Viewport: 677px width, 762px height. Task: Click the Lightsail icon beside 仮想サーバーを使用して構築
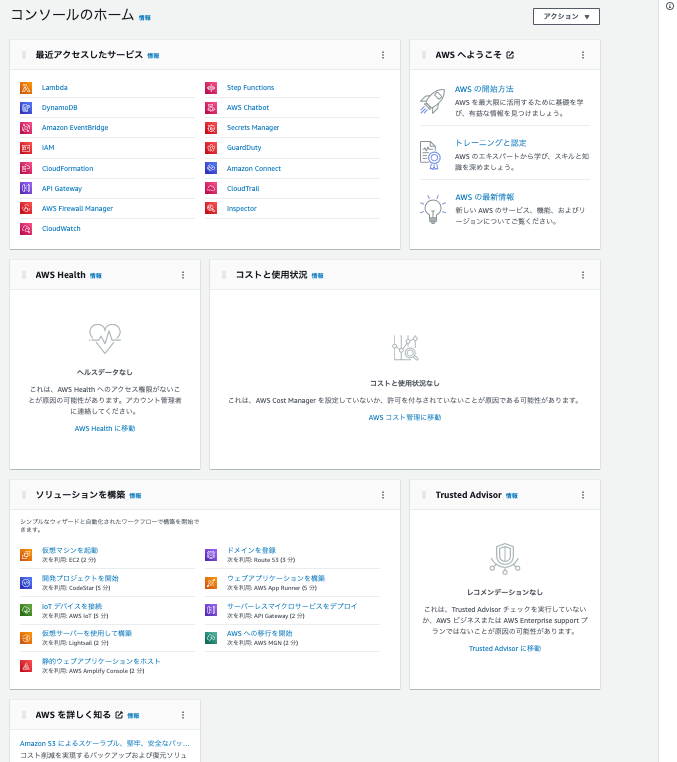(26, 638)
